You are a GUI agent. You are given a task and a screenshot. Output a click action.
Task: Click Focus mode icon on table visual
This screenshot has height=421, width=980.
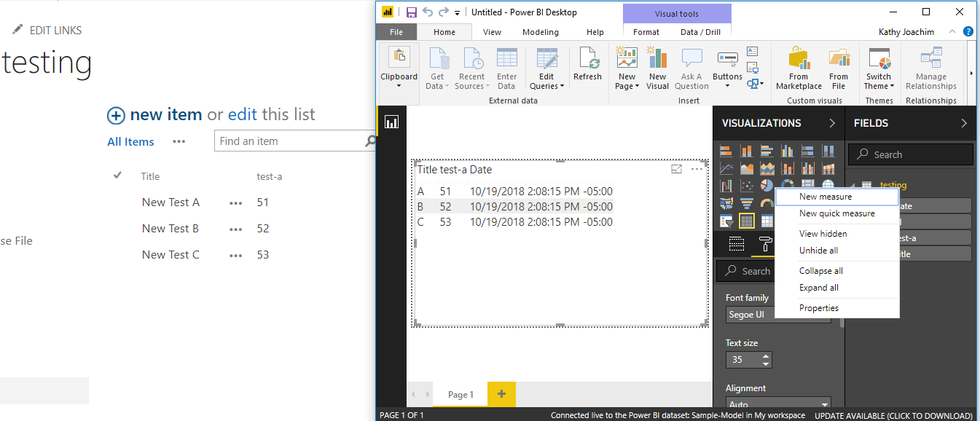click(676, 169)
